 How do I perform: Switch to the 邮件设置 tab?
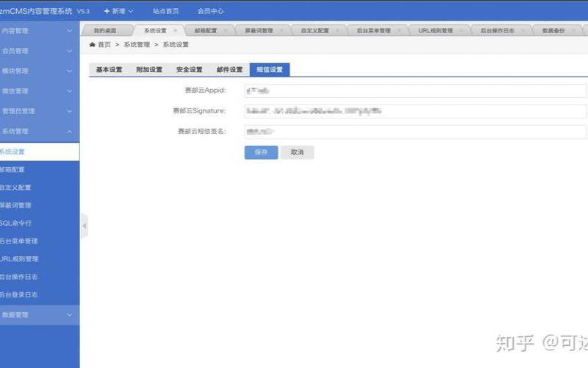[x=229, y=70]
